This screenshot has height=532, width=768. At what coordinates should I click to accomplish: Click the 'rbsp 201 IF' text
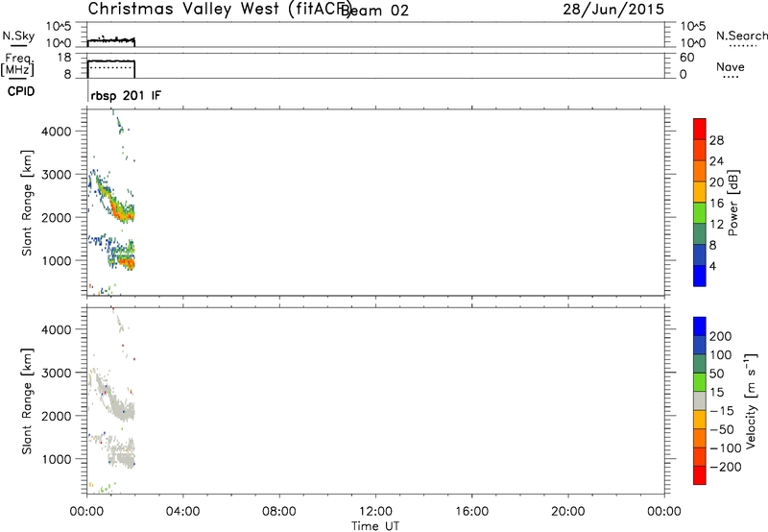point(126,95)
